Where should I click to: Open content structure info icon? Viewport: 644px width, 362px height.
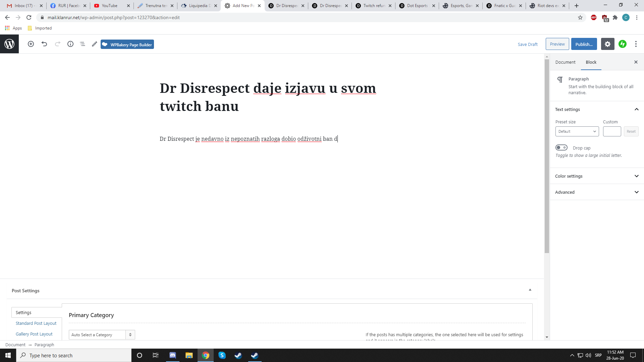[70, 44]
